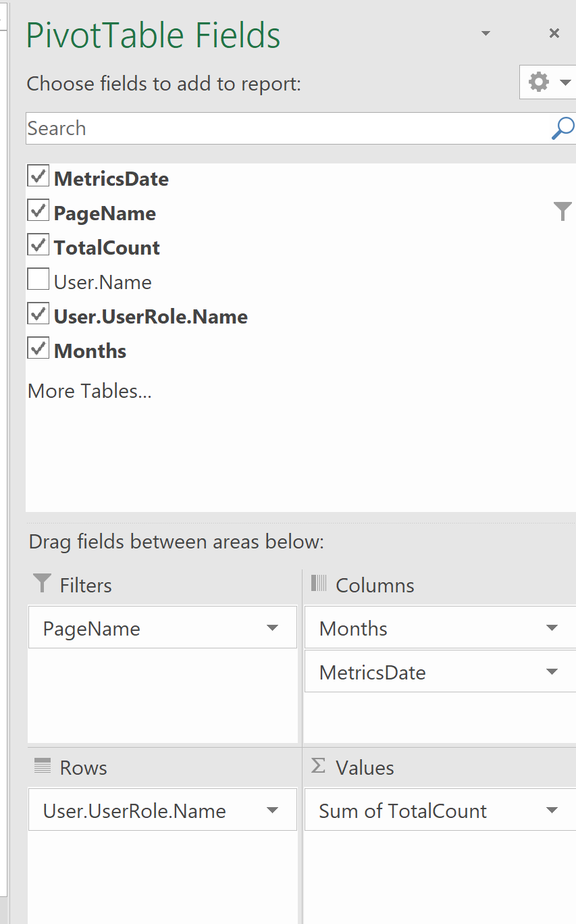
Task: Select the Sum of TotalCount value field
Action: pos(403,811)
